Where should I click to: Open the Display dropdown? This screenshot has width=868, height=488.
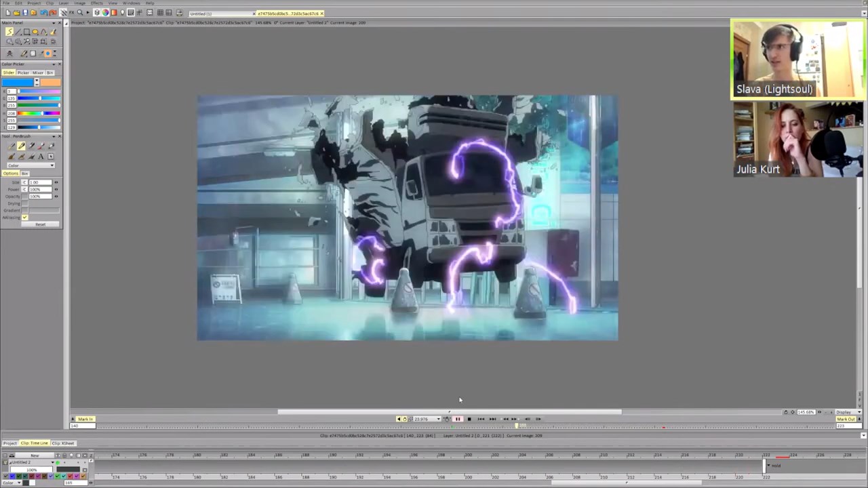coord(848,412)
